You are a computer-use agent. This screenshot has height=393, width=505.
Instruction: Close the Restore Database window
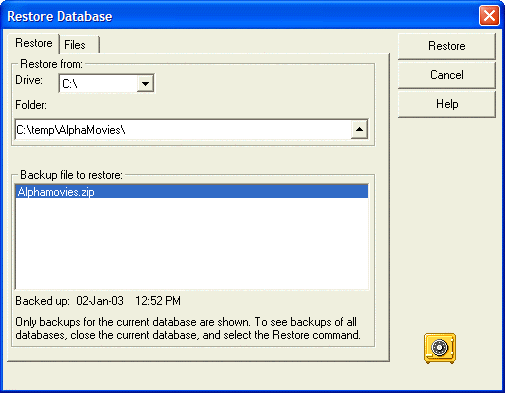[489, 16]
